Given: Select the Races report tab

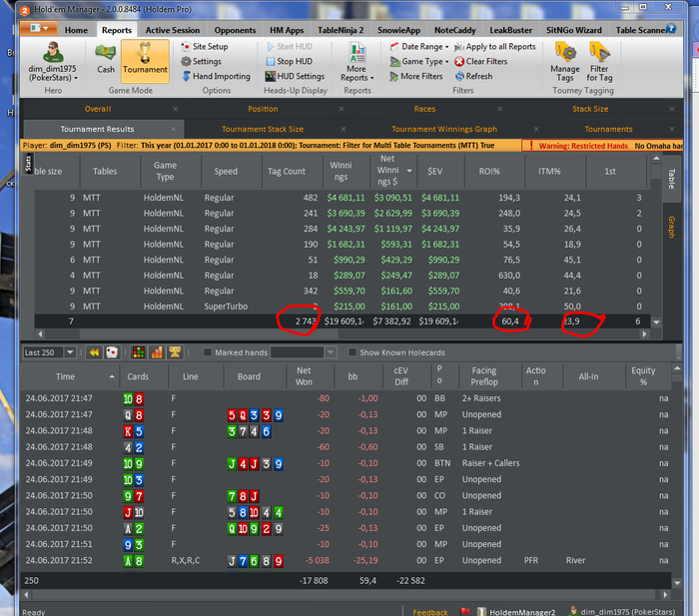Looking at the screenshot, I should click(x=424, y=109).
